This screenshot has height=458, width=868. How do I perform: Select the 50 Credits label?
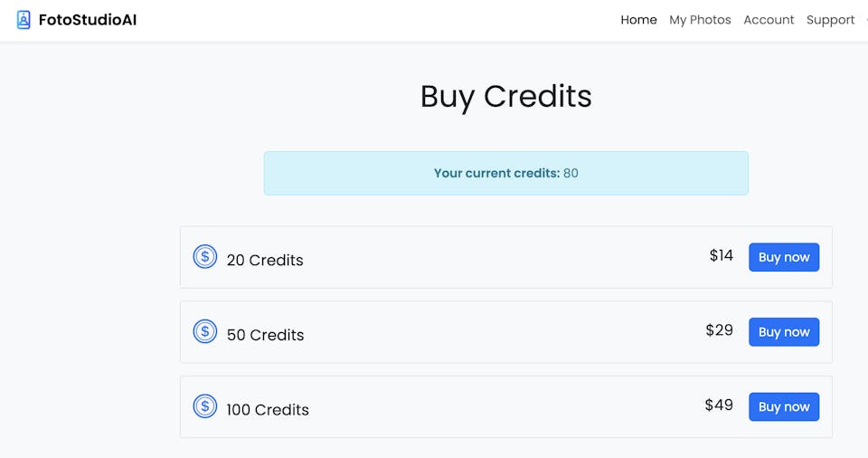[x=265, y=335]
